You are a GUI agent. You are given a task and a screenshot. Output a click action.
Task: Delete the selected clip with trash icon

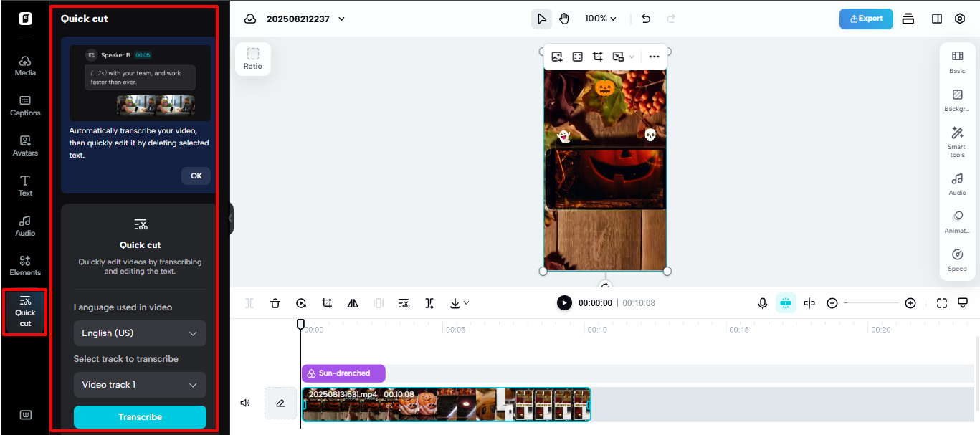pos(275,303)
